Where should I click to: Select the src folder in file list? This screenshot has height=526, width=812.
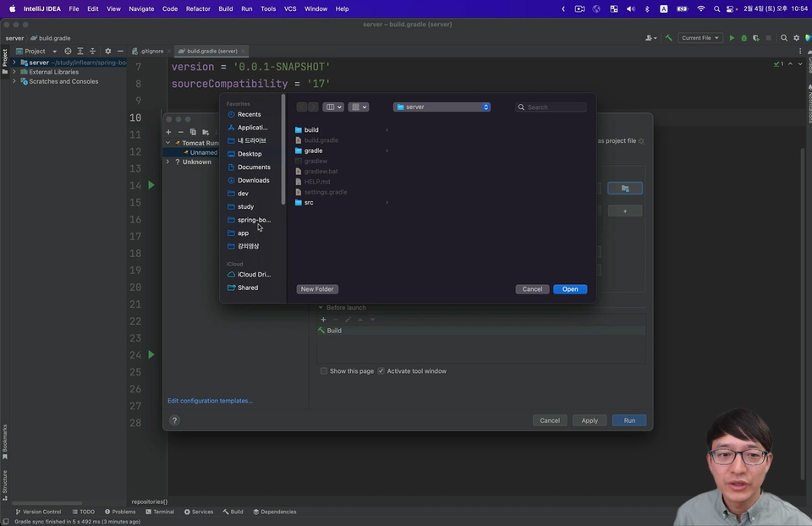coord(308,202)
